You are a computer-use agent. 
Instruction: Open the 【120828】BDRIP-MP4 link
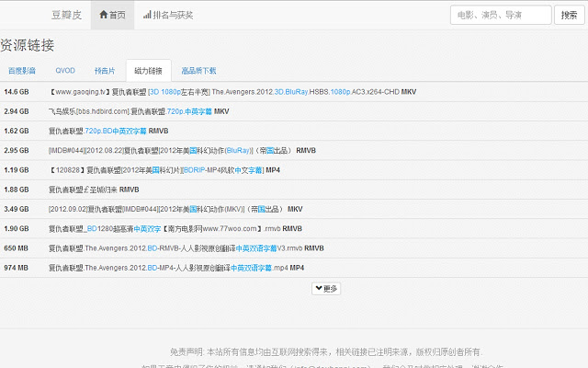pos(164,170)
